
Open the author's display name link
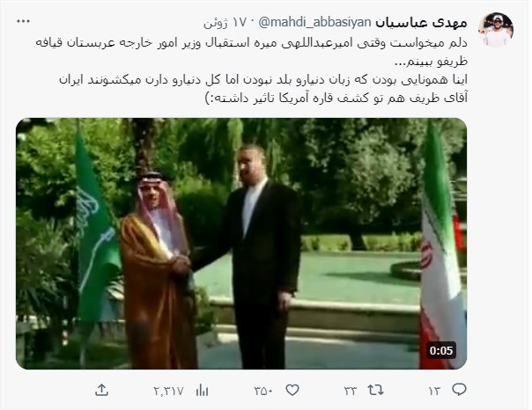click(421, 22)
